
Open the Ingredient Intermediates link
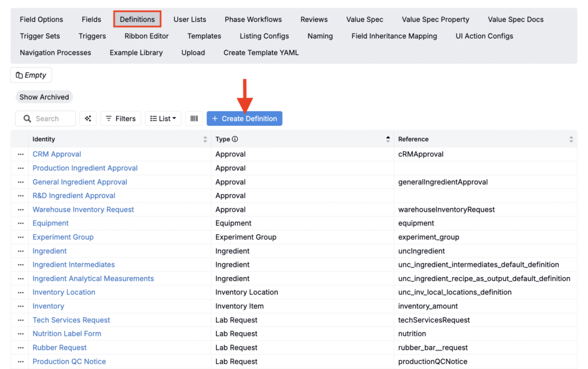(x=73, y=265)
